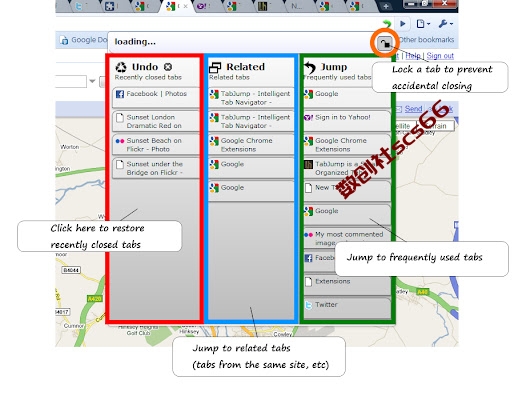Click the Twitter bird icon in Jump list
Viewport: 514px width, 400px height.
(x=309, y=305)
